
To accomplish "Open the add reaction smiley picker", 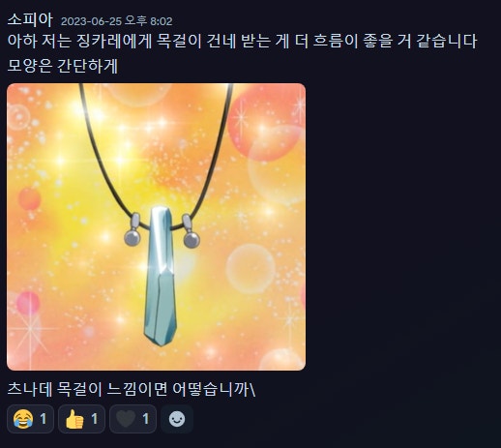I will 177,419.
